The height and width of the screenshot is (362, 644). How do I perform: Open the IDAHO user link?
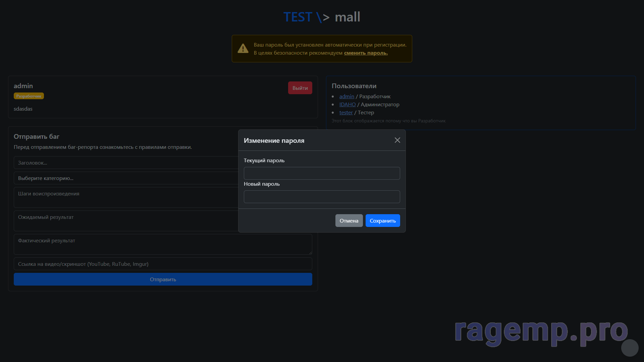click(x=347, y=105)
